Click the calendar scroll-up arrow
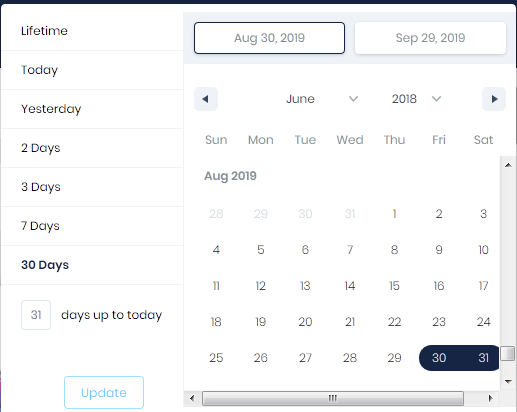The width and height of the screenshot is (517, 412). pyautogui.click(x=508, y=165)
